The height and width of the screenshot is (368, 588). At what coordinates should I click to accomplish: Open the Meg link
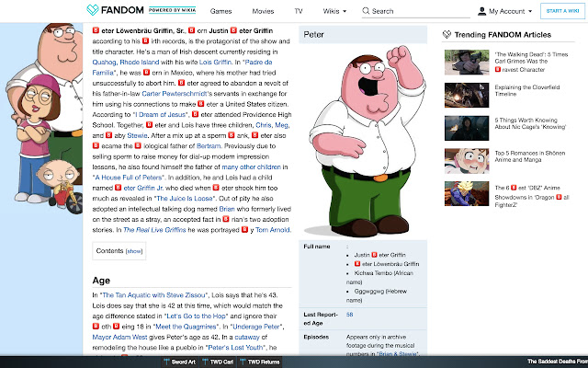coord(282,125)
